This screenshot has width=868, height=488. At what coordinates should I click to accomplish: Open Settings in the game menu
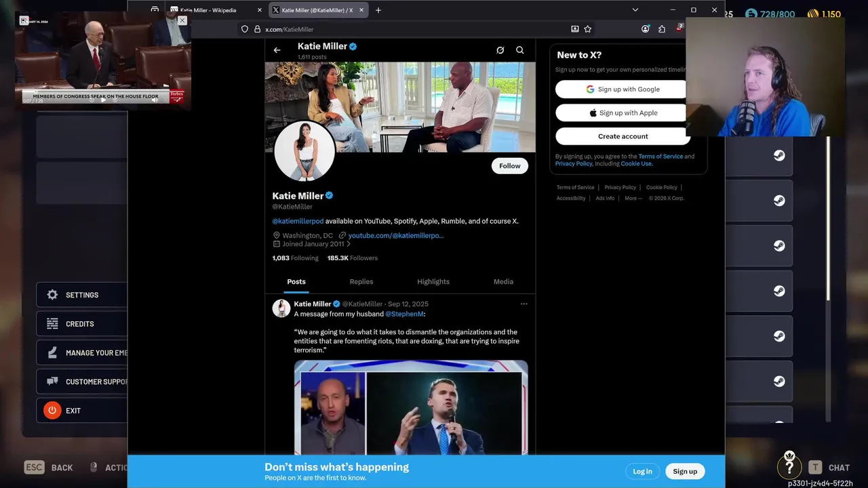(82, 295)
